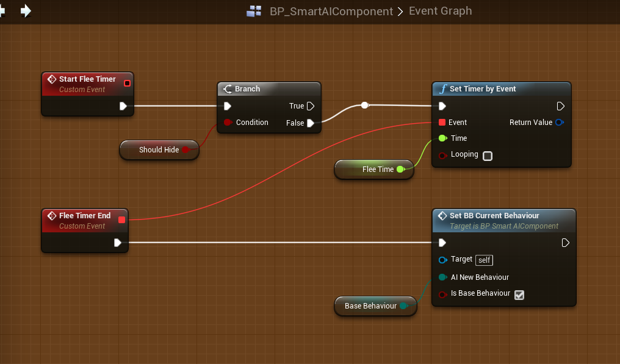
Task: Click the Branch False exec output pin
Action: point(311,123)
